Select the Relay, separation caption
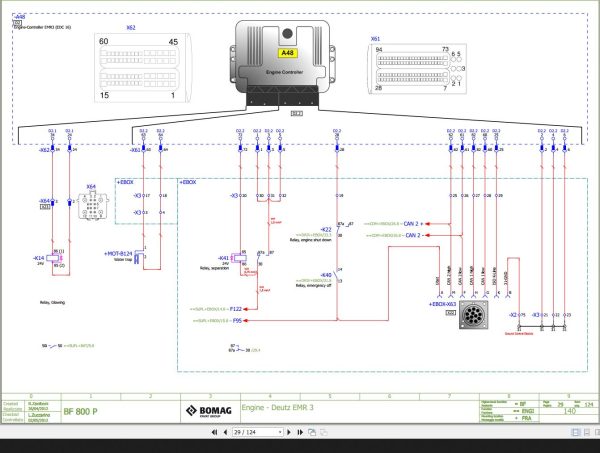Viewport: 600px width, 453px height. coord(214,268)
